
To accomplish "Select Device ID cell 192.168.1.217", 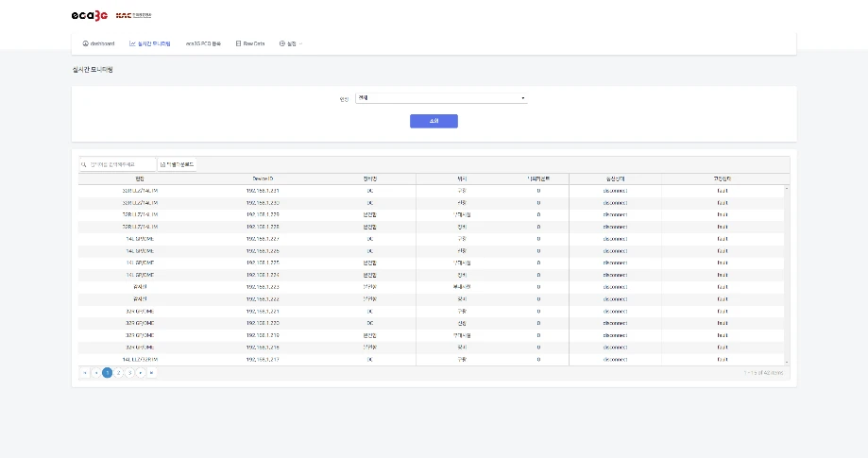I will (x=263, y=360).
